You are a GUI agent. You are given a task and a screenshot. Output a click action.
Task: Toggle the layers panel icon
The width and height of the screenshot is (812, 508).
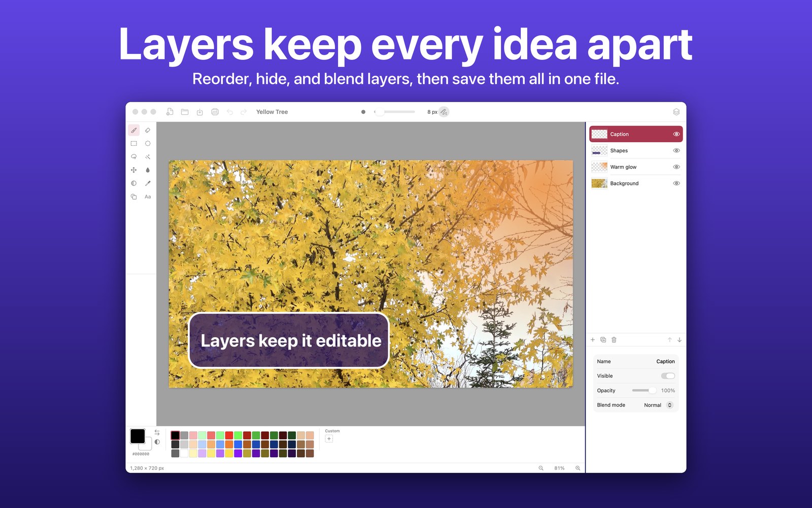[x=676, y=112]
